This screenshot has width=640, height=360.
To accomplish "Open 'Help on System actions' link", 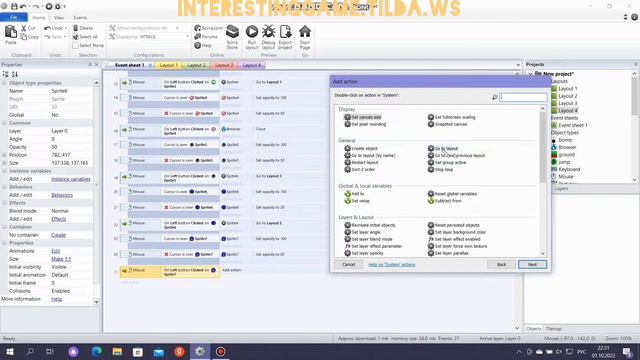I will point(391,264).
